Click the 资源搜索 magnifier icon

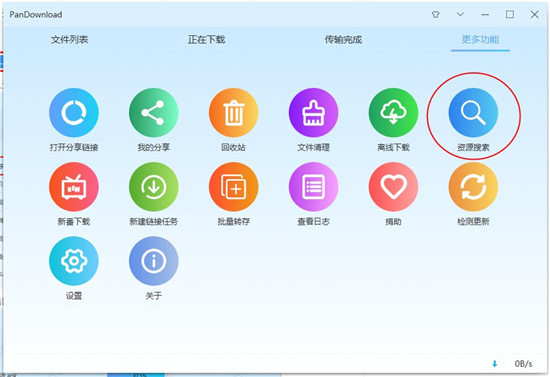click(x=473, y=113)
